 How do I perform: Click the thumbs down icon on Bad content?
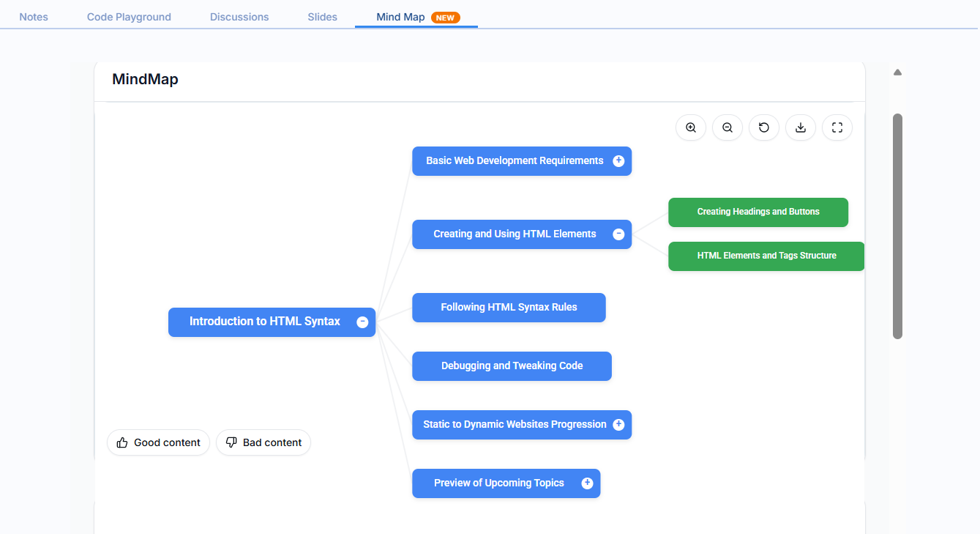click(231, 442)
